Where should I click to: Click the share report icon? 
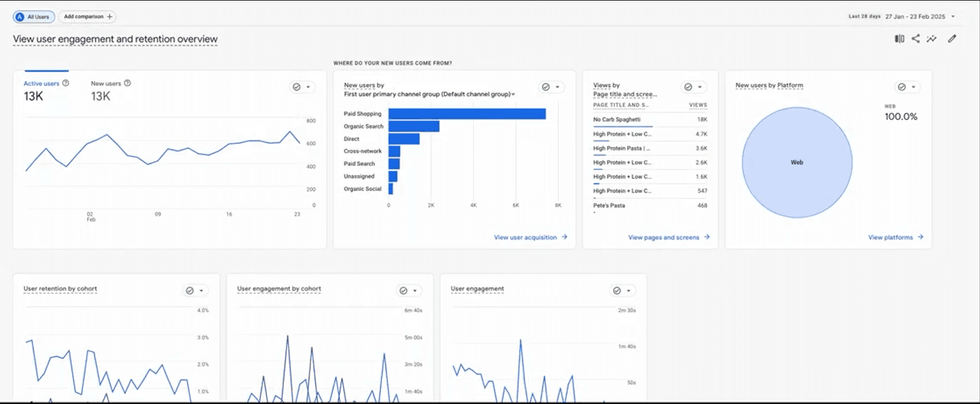(x=916, y=39)
